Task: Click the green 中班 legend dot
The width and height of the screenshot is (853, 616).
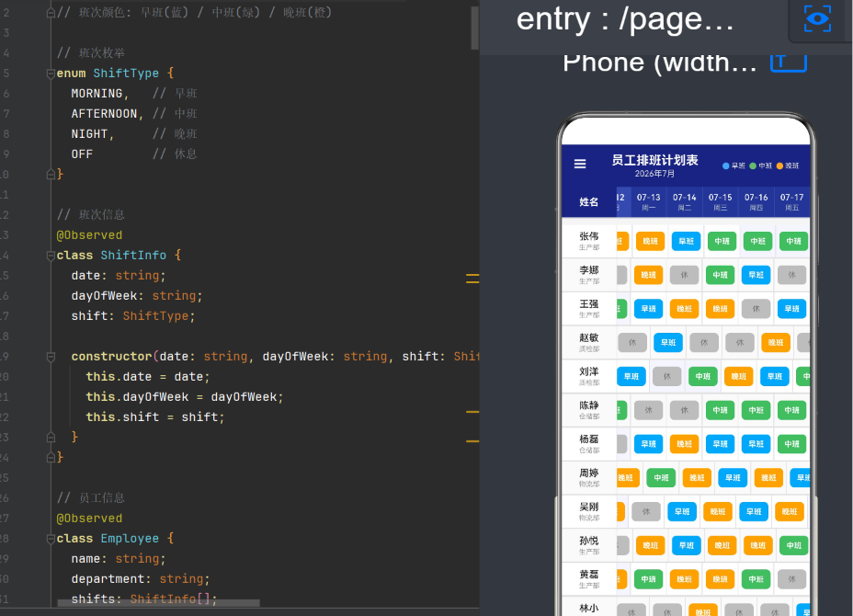Action: pos(753,166)
